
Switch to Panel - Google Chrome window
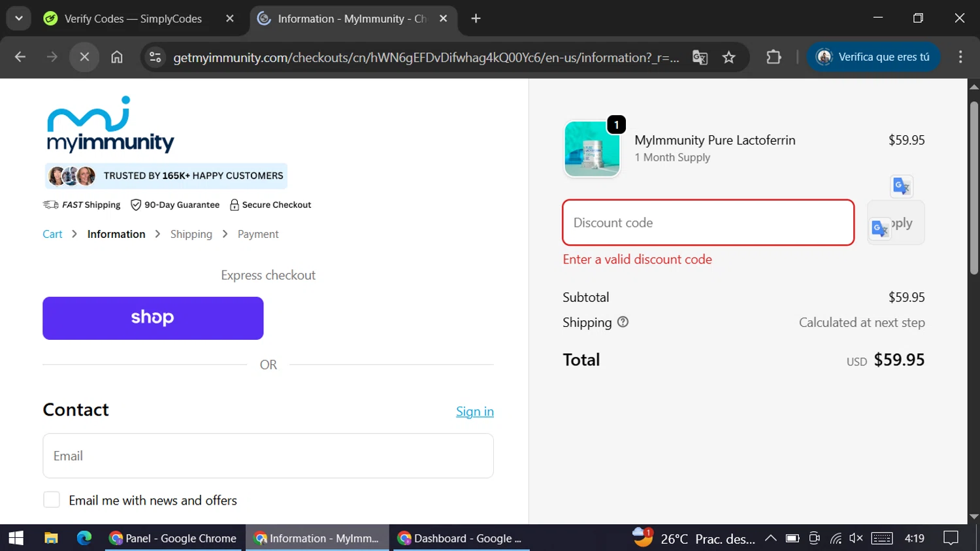(173, 538)
